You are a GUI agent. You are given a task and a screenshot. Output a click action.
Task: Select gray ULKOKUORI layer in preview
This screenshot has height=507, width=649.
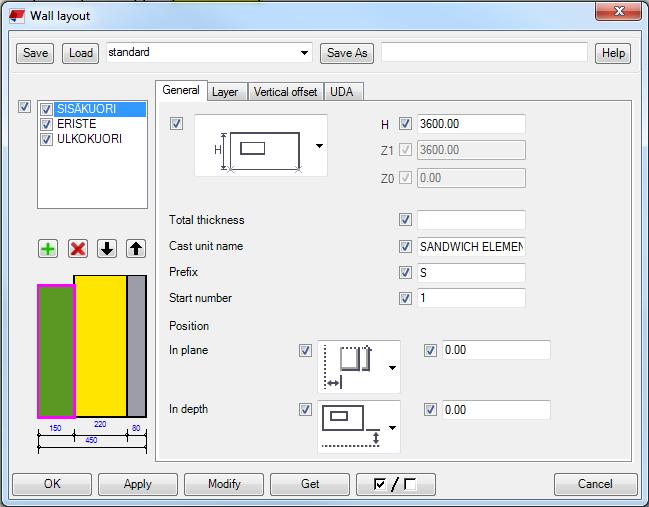[137, 346]
